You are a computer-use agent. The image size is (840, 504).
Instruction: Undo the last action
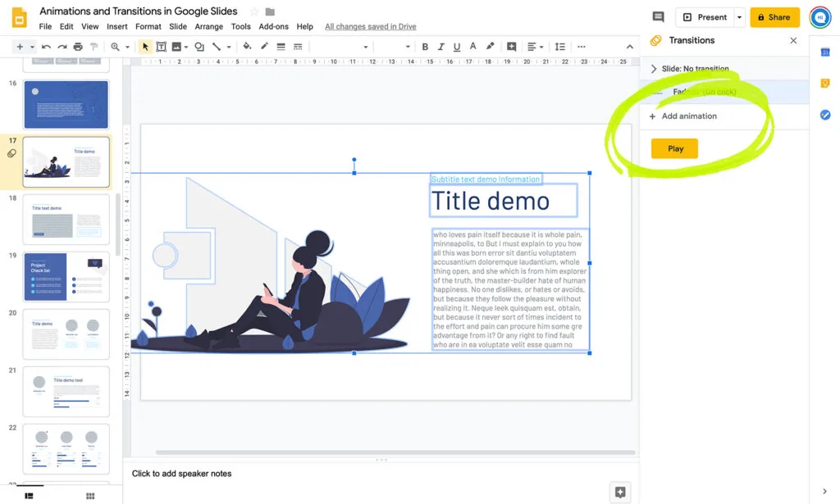46,47
